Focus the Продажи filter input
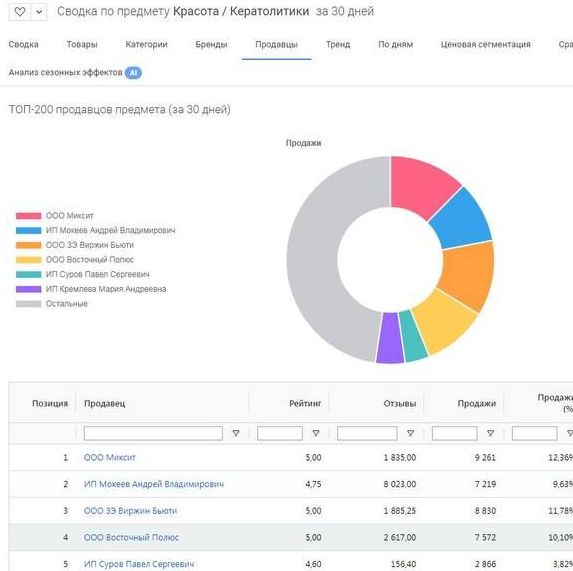This screenshot has width=573, height=571. [455, 433]
